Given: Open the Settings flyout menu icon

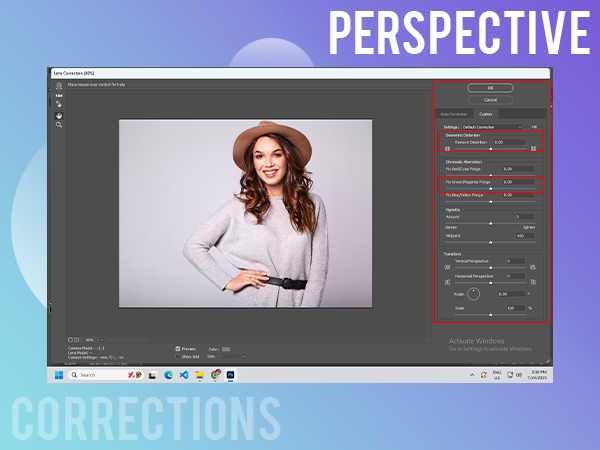Looking at the screenshot, I should point(534,127).
